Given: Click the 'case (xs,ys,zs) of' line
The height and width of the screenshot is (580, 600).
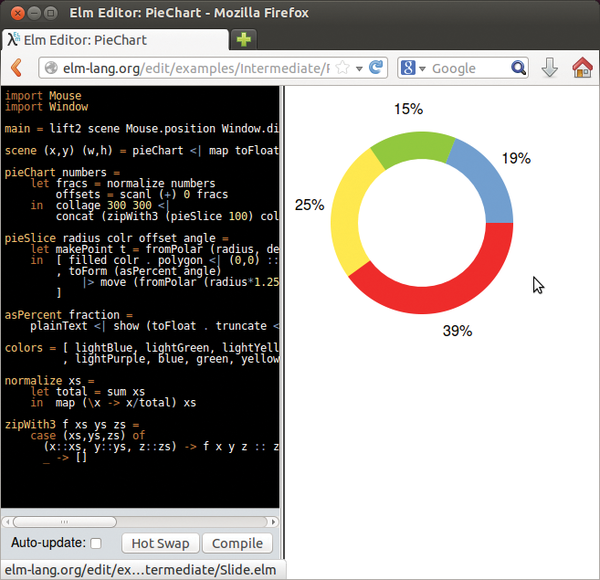Looking at the screenshot, I should pyautogui.click(x=88, y=435).
